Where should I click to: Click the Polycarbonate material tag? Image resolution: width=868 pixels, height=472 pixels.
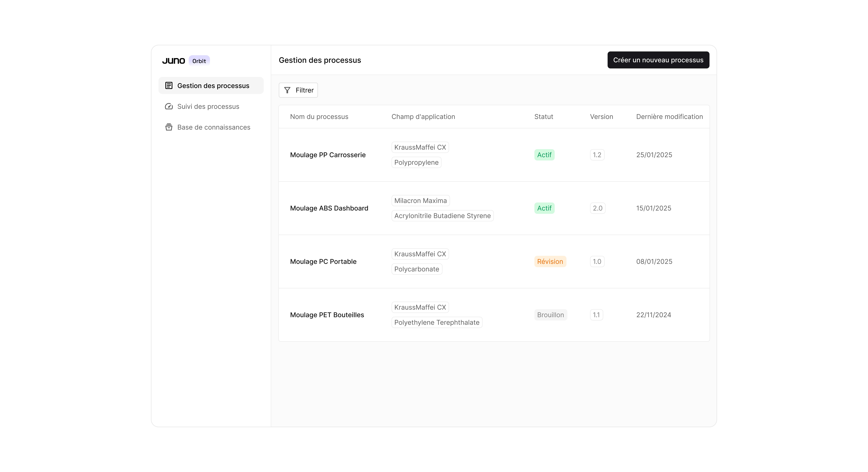click(416, 269)
